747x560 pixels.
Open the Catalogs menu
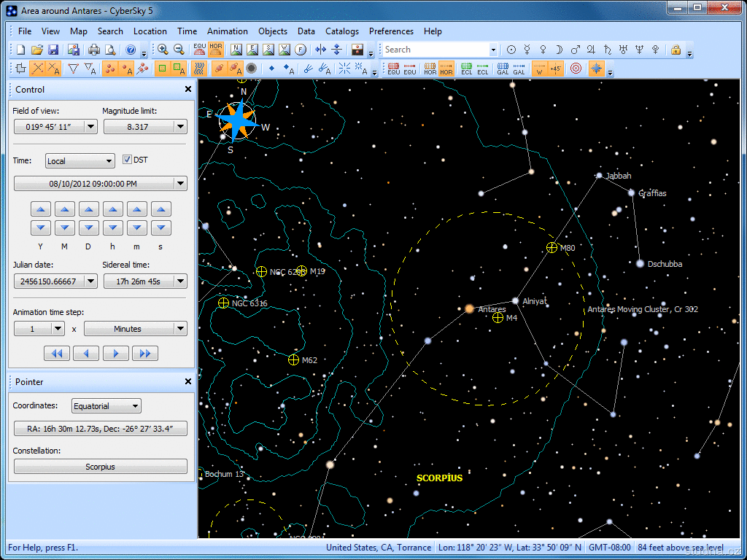(341, 31)
